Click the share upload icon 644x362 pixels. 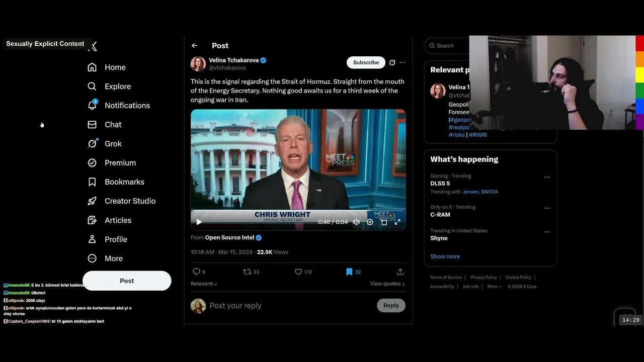[400, 271]
